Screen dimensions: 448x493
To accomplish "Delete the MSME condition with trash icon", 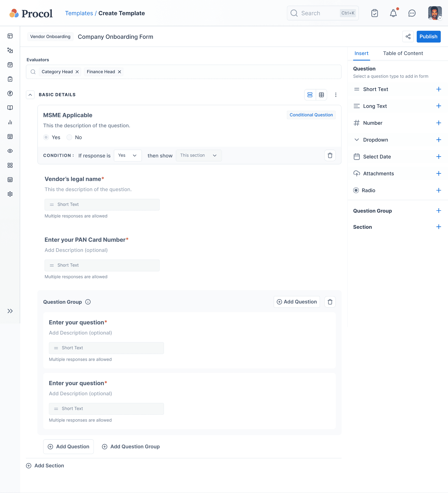I will click(330, 155).
